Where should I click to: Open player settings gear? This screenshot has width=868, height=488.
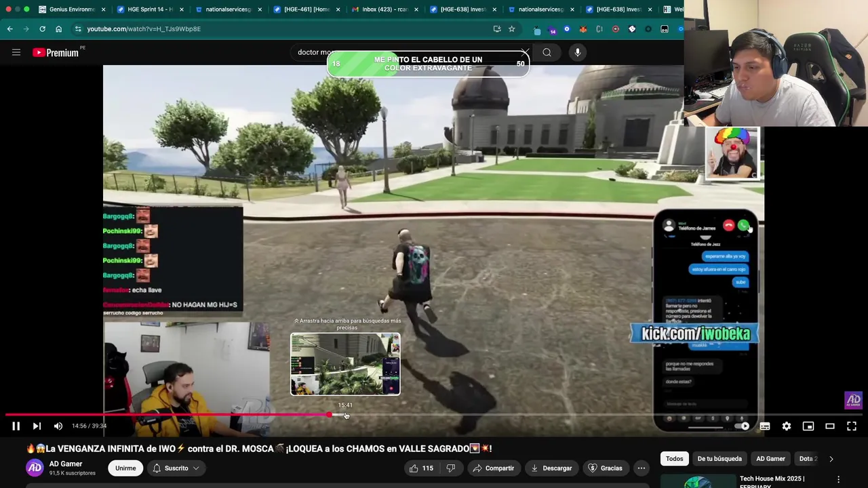[x=787, y=426]
